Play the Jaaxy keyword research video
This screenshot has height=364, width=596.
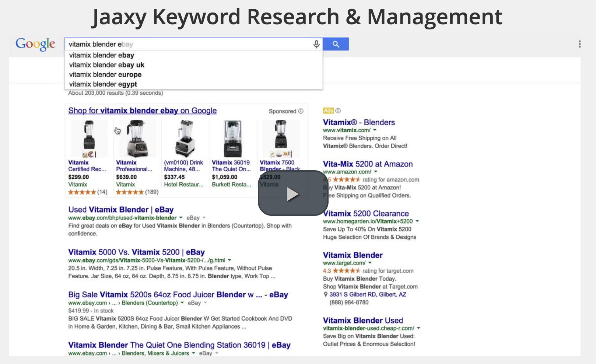(x=293, y=193)
